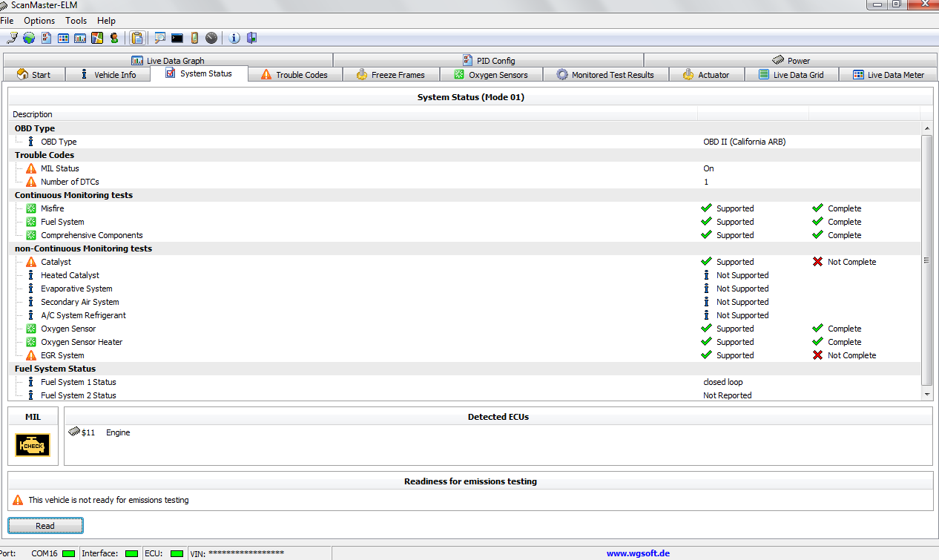Viewport: 939px width, 560px height.
Task: Select the Heated Catalyst row
Action: (466, 275)
